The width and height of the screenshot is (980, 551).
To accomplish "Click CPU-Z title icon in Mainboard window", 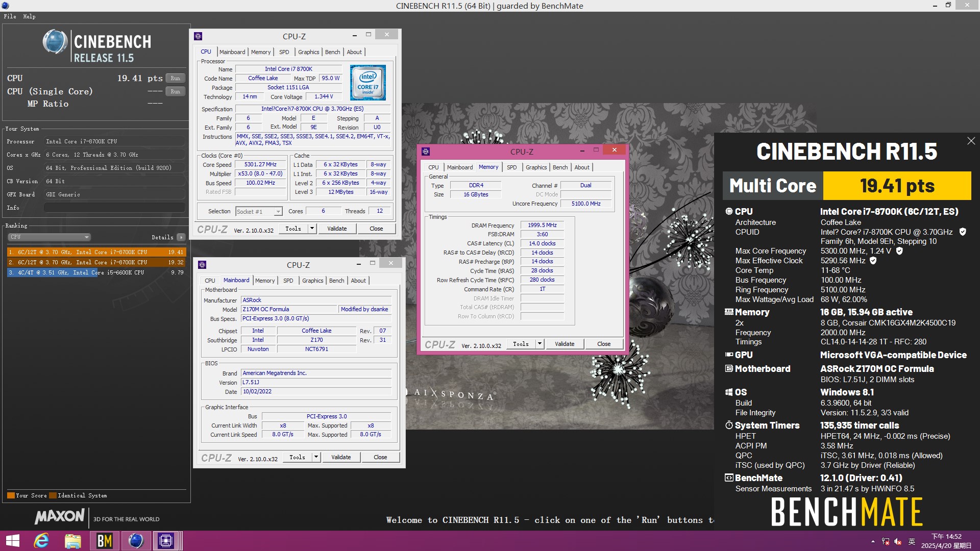I will 202,265.
